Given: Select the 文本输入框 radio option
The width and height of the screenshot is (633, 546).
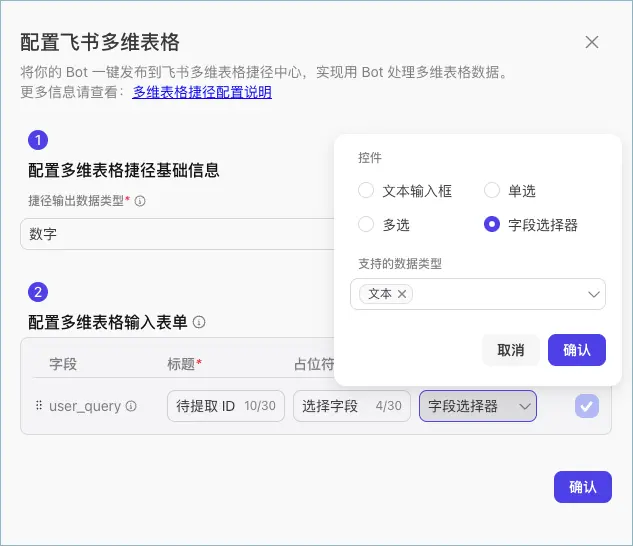Looking at the screenshot, I should (x=366, y=190).
